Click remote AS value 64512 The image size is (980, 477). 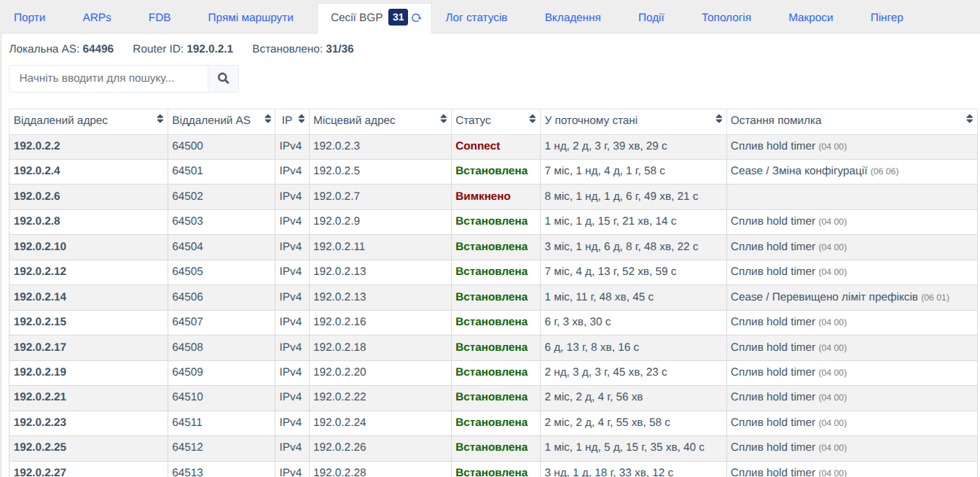pos(187,447)
